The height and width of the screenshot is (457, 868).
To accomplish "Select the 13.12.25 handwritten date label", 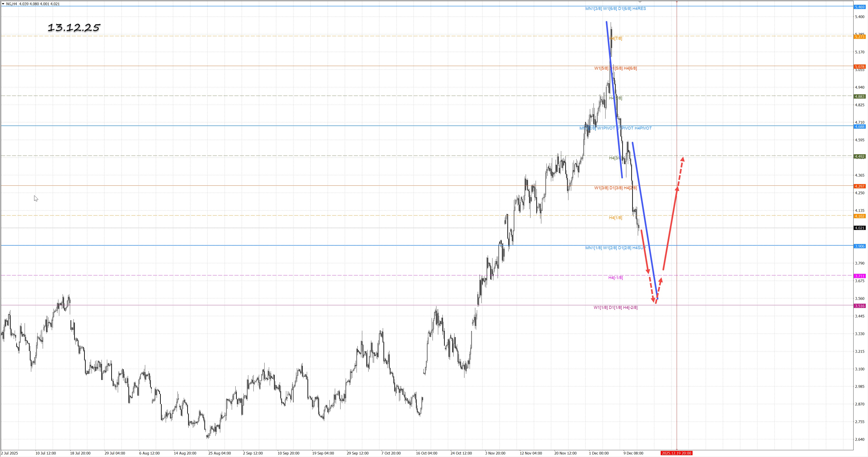I will pyautogui.click(x=74, y=27).
